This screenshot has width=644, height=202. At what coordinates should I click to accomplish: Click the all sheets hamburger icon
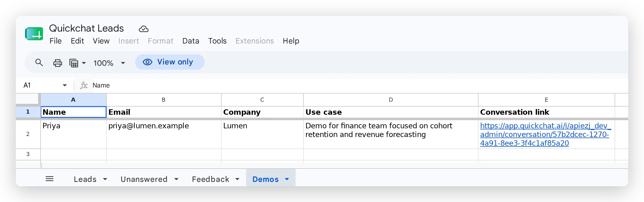coord(50,179)
